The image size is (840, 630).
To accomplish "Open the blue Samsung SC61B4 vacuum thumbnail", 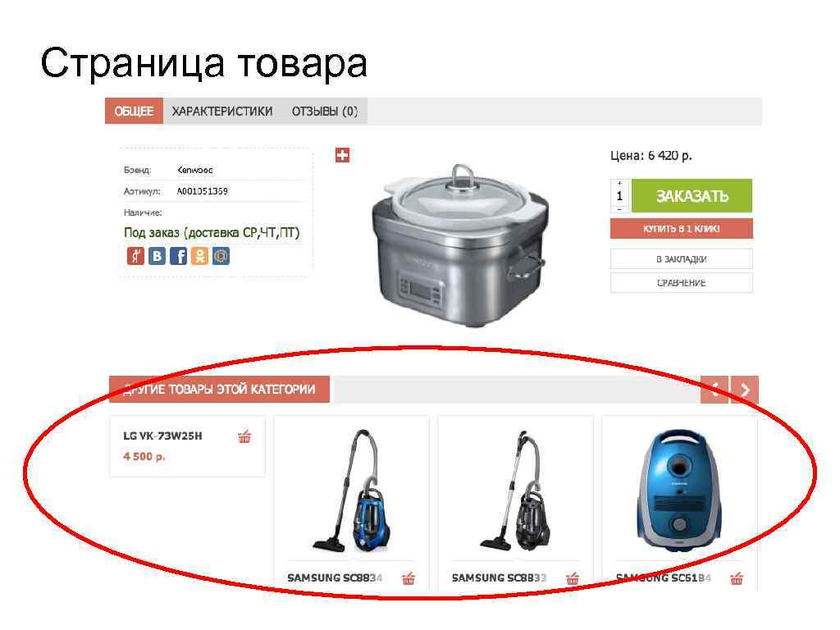I will (679, 489).
